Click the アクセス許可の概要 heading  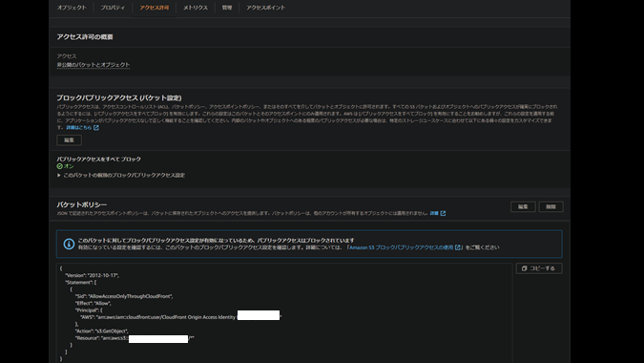coord(85,37)
